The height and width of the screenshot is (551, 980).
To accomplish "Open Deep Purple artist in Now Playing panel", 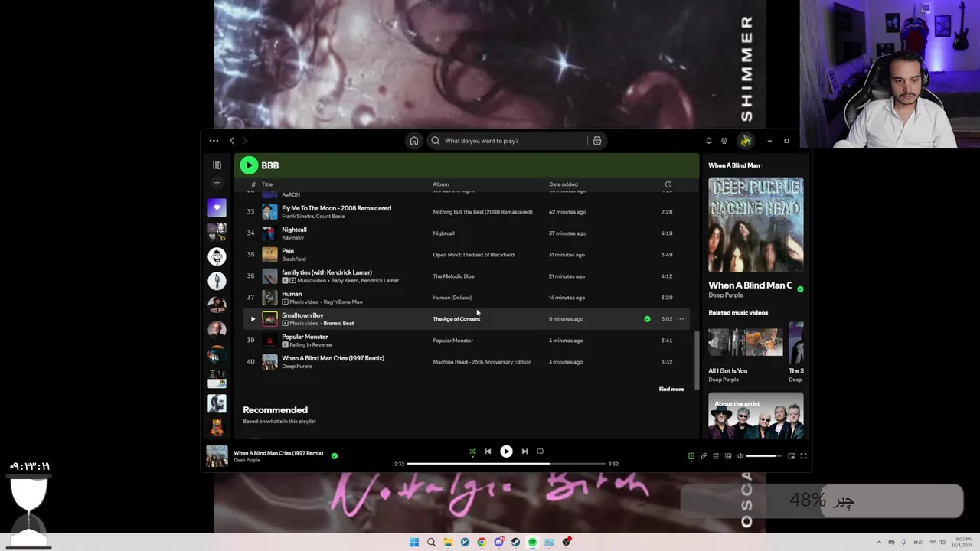I will (x=726, y=295).
